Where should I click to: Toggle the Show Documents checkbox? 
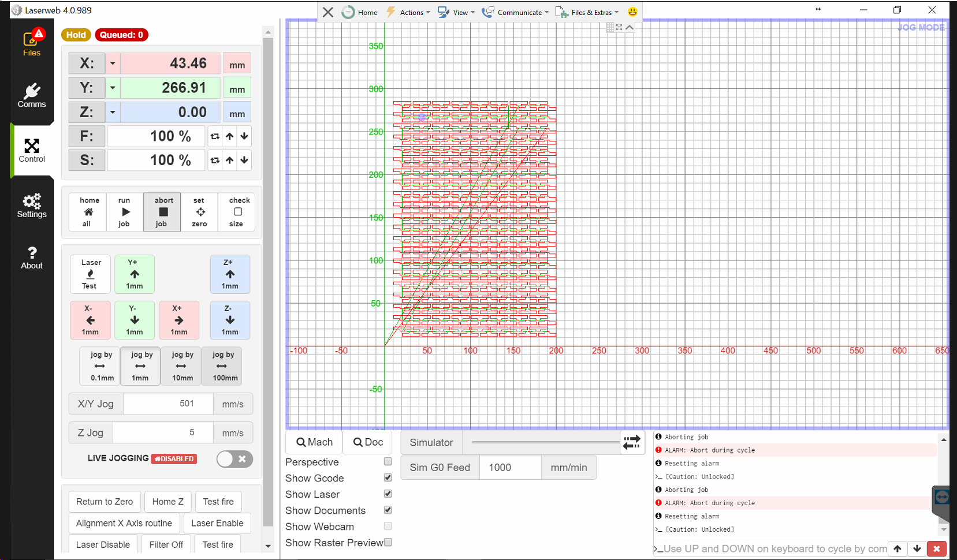click(x=388, y=510)
